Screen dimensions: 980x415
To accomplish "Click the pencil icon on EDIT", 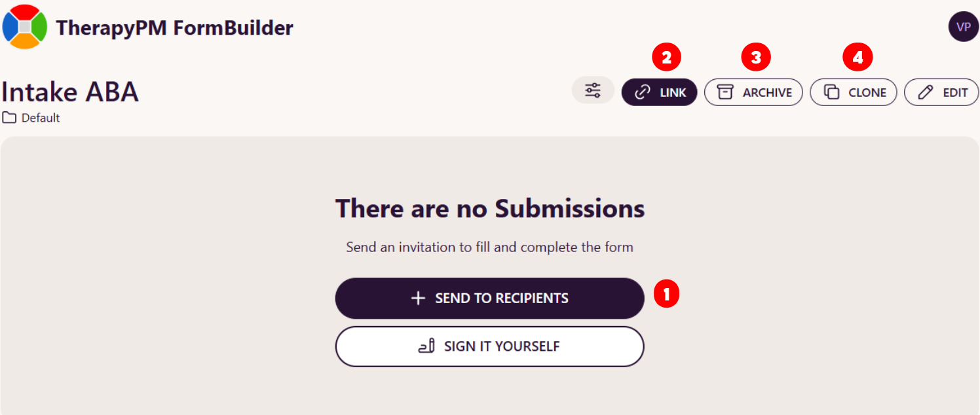I will pyautogui.click(x=926, y=92).
